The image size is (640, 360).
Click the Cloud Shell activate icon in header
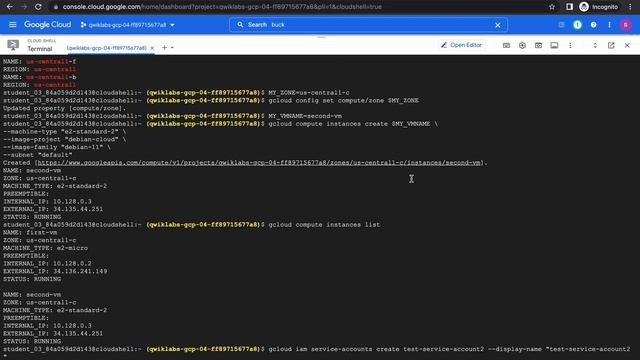[x=561, y=25]
